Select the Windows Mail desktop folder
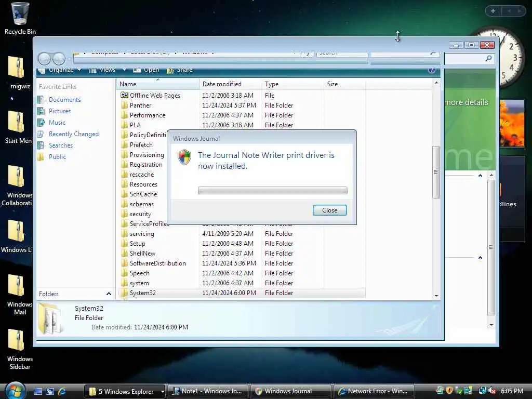This screenshot has width=532, height=399. [19, 295]
